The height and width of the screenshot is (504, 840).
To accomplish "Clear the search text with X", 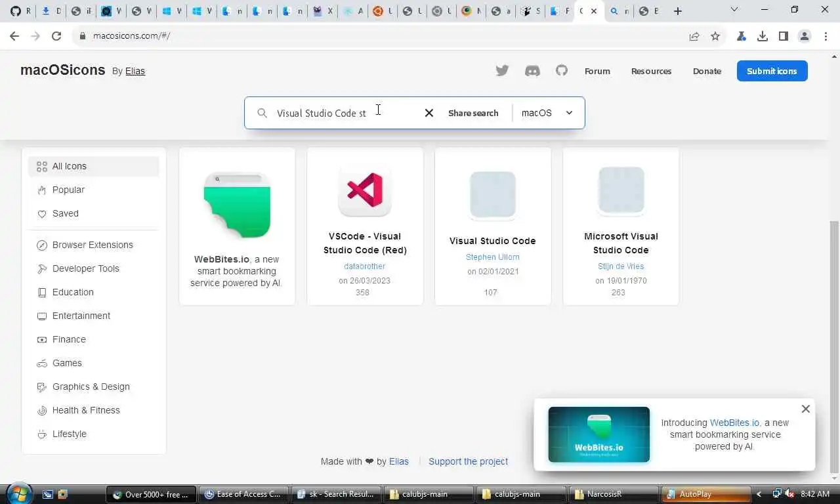I will [x=429, y=113].
